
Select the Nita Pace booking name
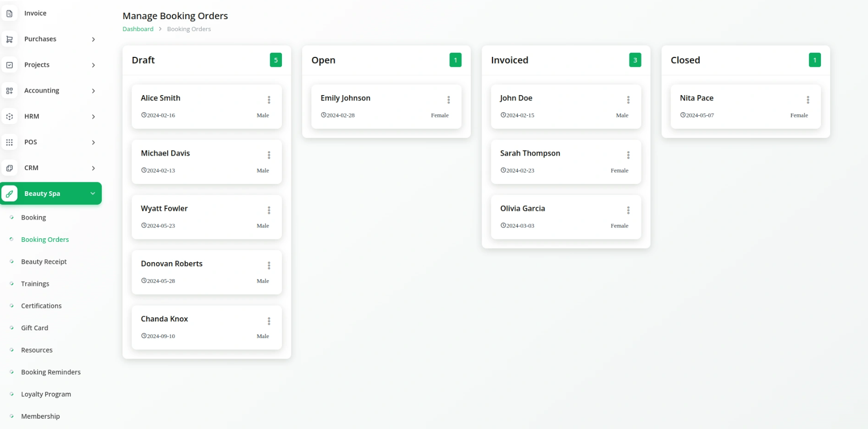coord(697,98)
